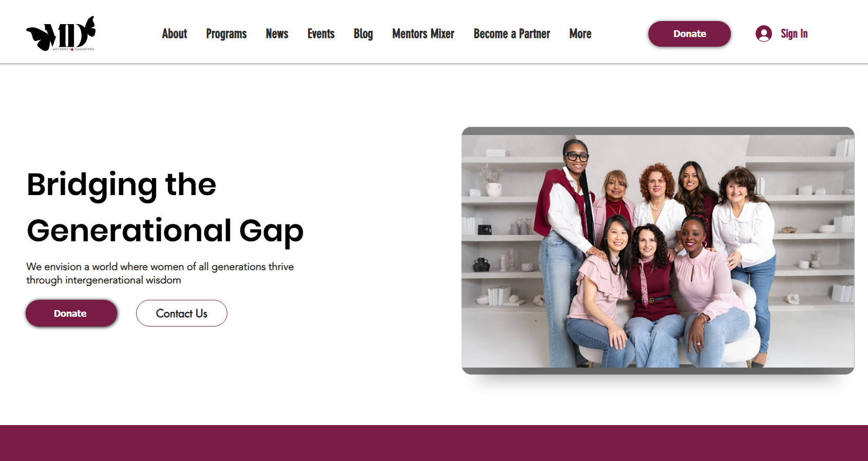Screen dimensions: 868x461
Task: Click the Donate button below the tagline
Action: click(x=71, y=313)
